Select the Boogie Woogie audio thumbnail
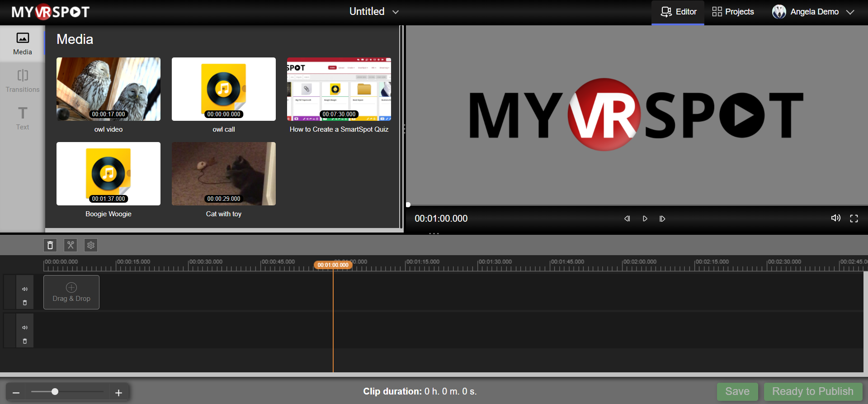Viewport: 868px width, 404px height. [x=108, y=174]
